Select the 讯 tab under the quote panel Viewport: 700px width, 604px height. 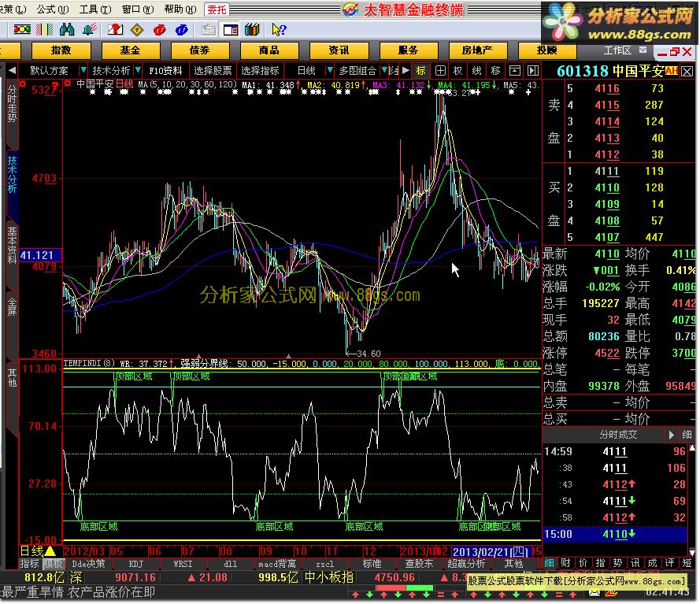(x=635, y=563)
